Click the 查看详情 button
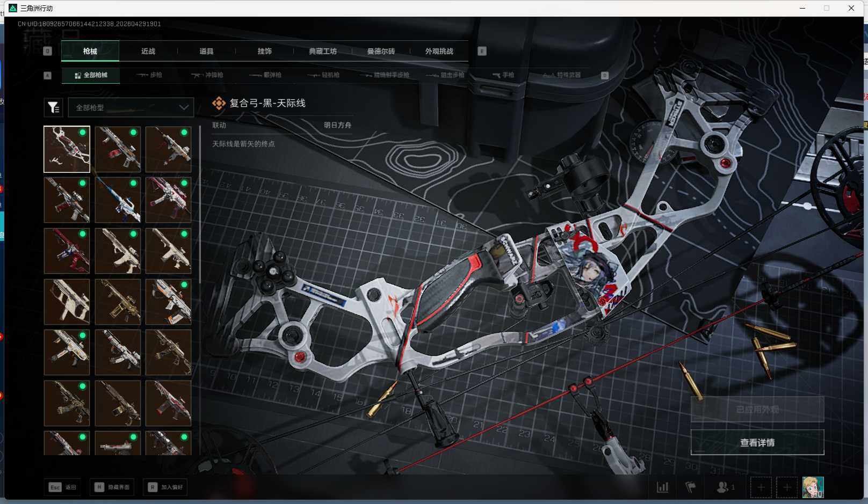The width and height of the screenshot is (868, 504). (x=757, y=442)
